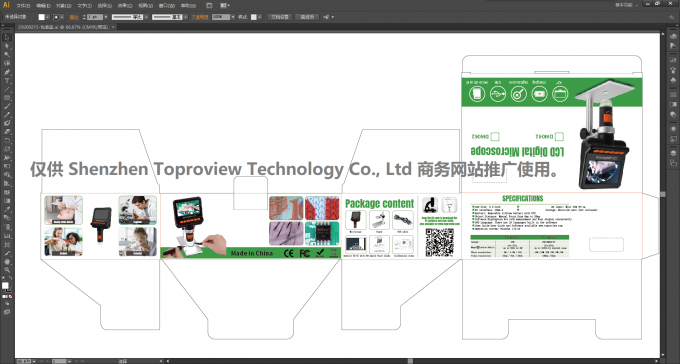Select the Hand tool
Image resolution: width=680 pixels, height=364 pixels.
coord(7,261)
